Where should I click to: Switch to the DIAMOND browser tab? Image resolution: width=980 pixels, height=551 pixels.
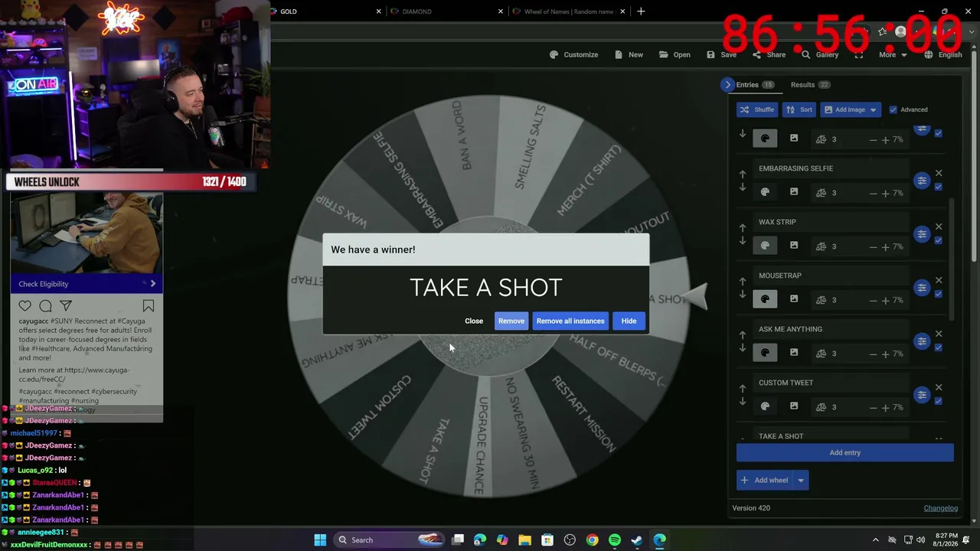tap(447, 11)
